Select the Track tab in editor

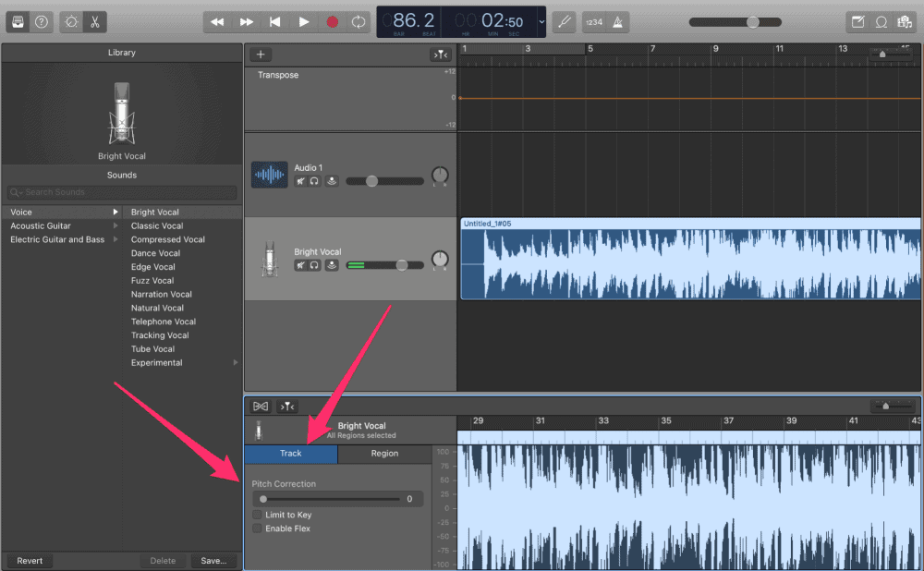tap(291, 454)
